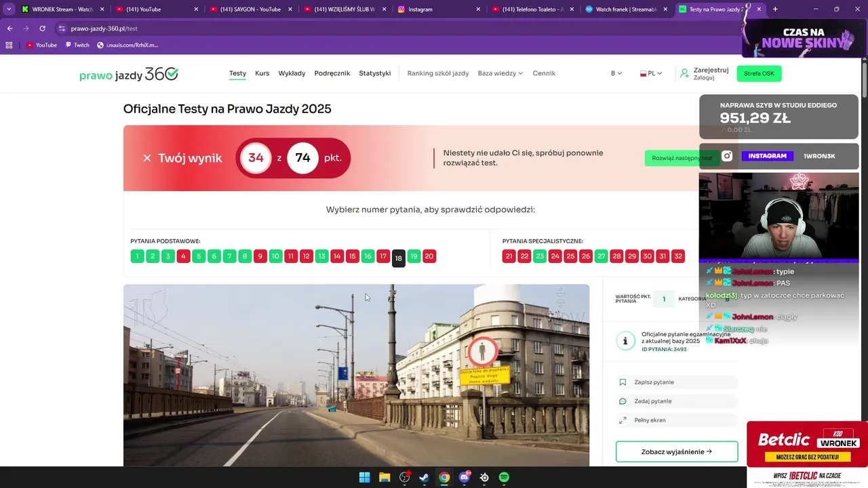
Task: Open the Ranking szkół jazdy link
Action: click(438, 73)
